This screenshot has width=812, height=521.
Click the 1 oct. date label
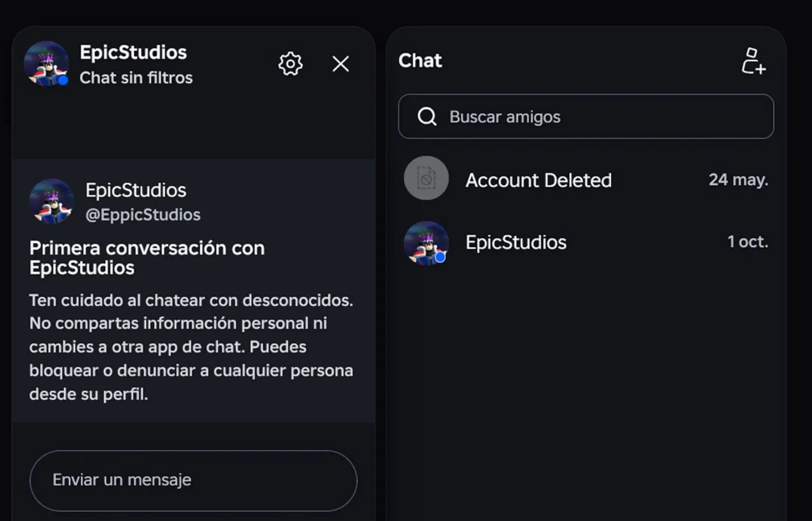[748, 241]
